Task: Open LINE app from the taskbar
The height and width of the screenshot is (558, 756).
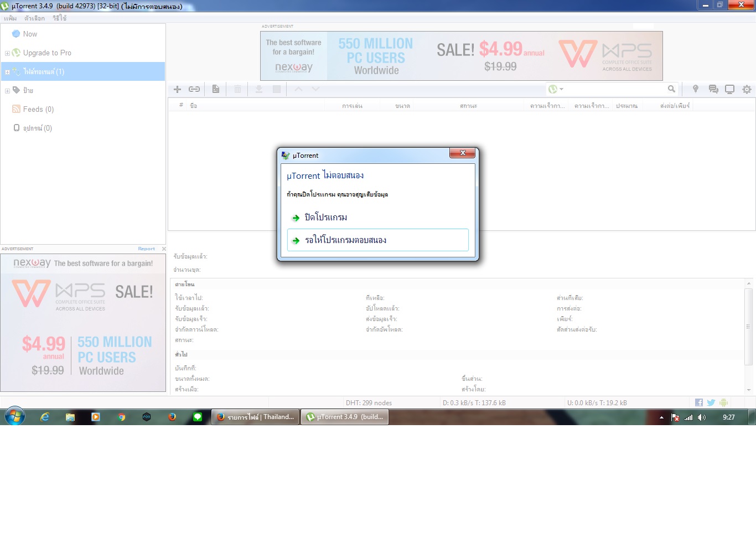Action: click(x=198, y=417)
